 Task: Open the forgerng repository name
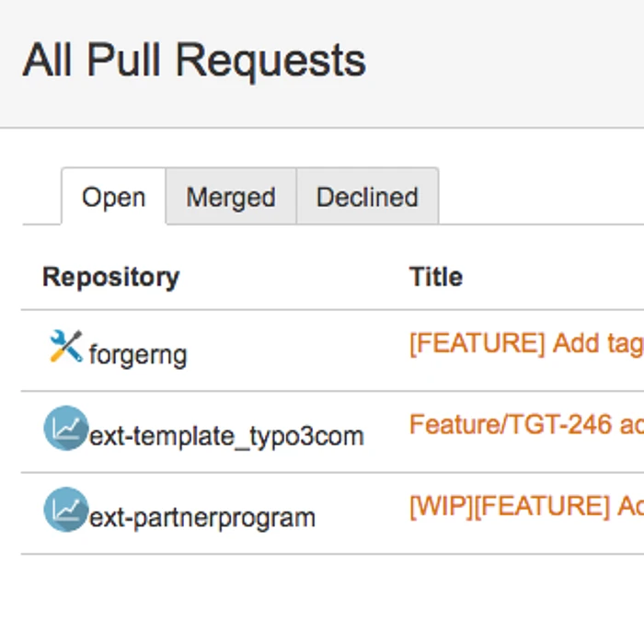coord(138,354)
